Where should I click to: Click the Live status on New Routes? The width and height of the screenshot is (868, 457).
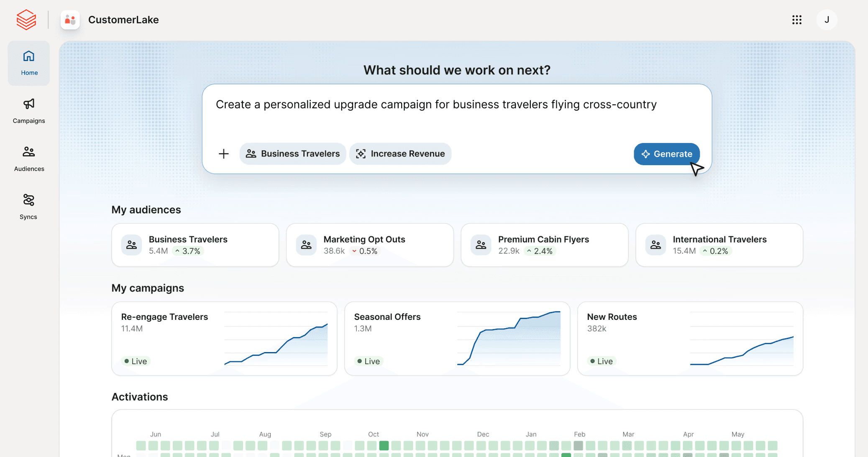click(x=602, y=361)
